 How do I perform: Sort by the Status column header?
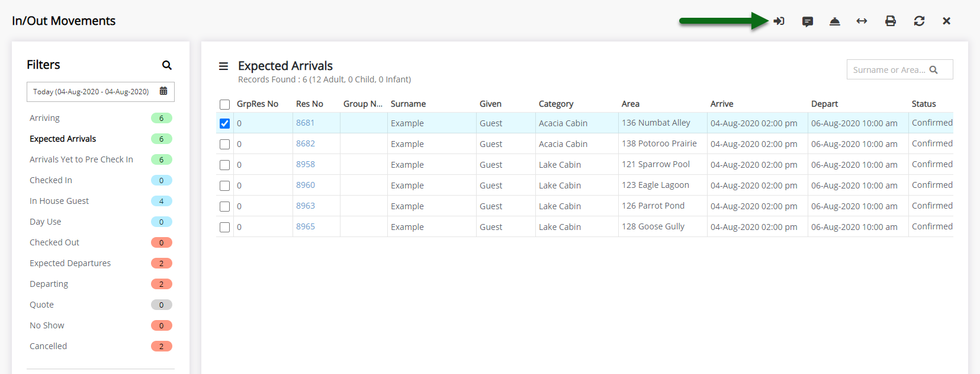click(924, 104)
